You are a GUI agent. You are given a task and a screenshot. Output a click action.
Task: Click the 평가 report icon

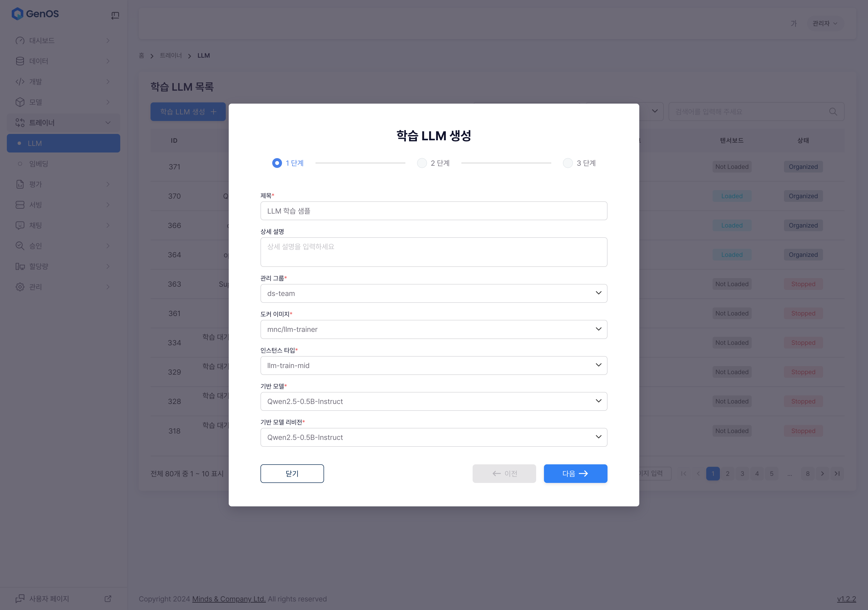point(20,184)
